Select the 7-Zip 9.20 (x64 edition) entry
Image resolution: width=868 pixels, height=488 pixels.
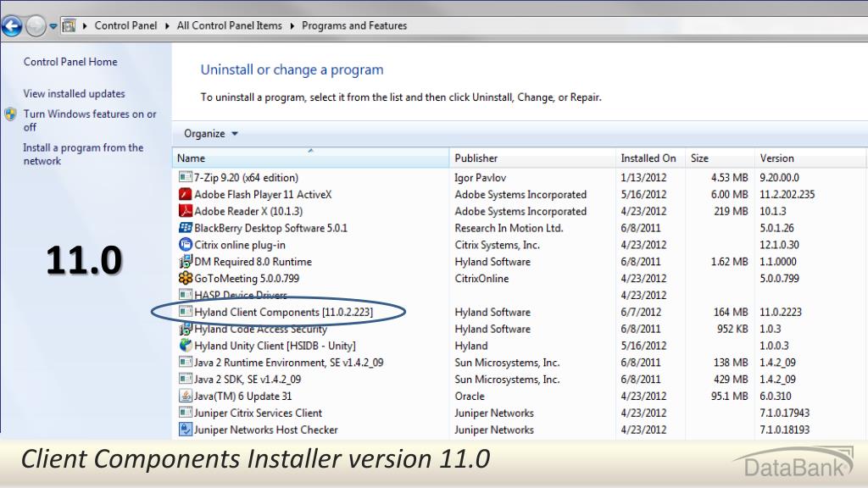247,178
